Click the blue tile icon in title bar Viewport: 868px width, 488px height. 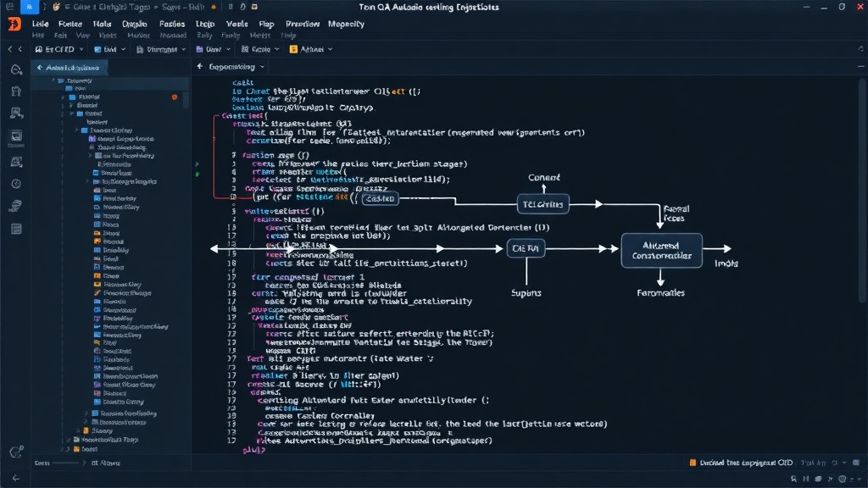click(30, 7)
